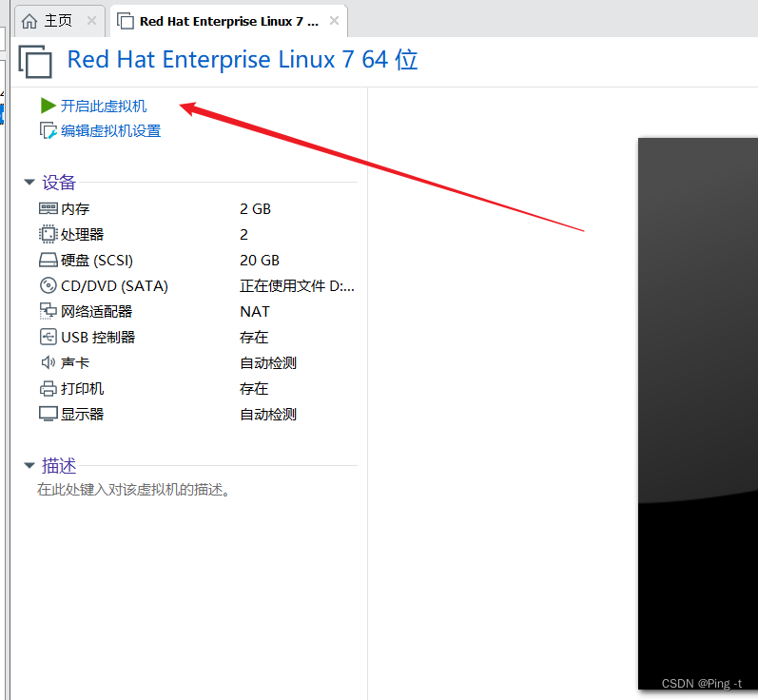Screen dimensions: 758x700
Task: Select the 打印机 device label
Action: 82,389
